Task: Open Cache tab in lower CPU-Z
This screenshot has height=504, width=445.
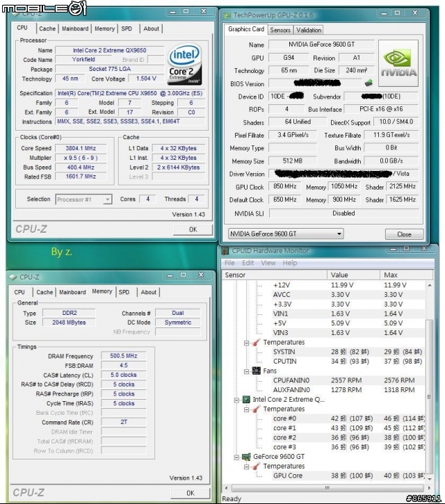Action: point(44,292)
